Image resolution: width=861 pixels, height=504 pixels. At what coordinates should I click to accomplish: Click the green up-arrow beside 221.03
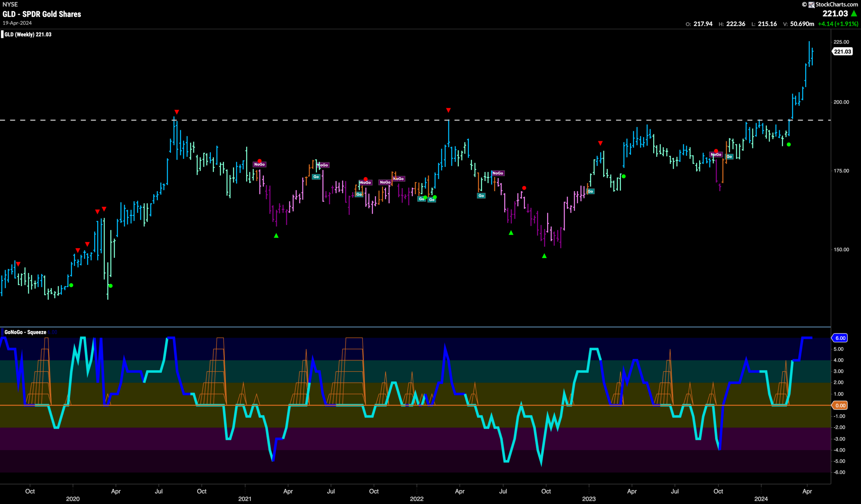[854, 13]
